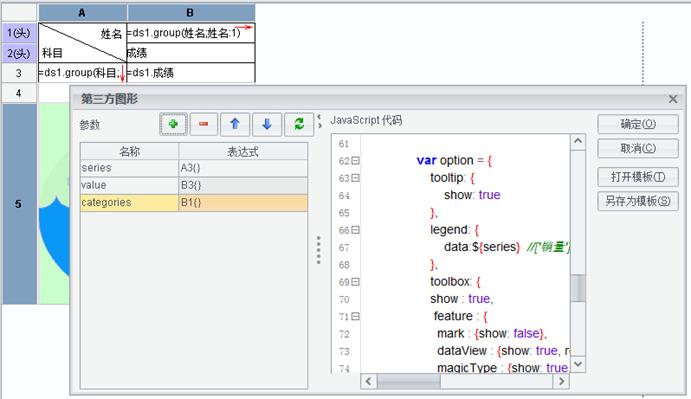Select the categories parameter row
This screenshot has height=399, width=691.
[x=194, y=203]
